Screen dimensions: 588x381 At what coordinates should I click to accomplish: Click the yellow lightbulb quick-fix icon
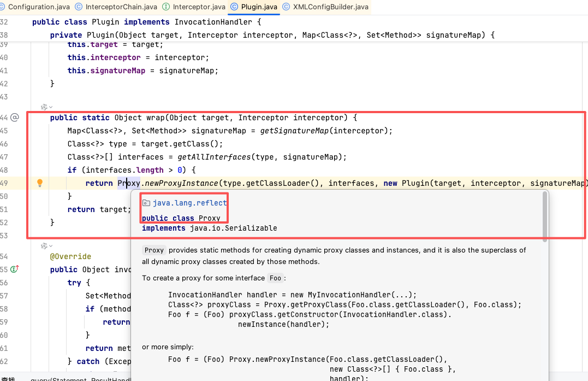40,183
